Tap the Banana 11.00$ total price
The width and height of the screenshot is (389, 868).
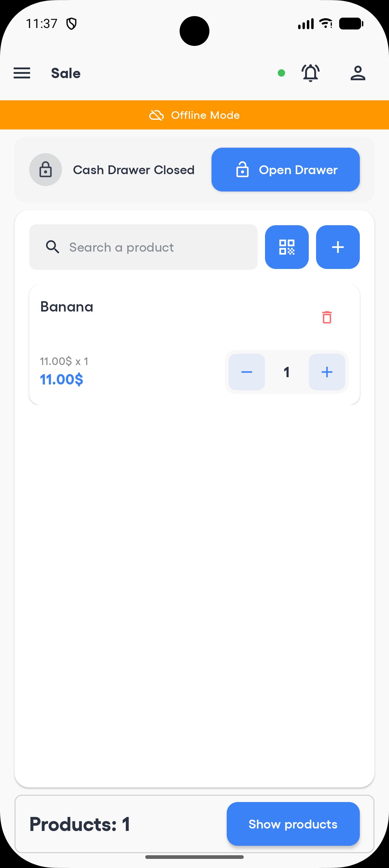pos(62,379)
